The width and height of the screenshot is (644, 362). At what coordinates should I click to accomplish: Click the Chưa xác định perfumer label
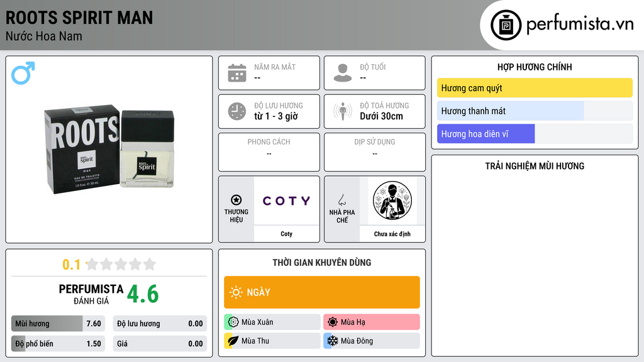[392, 234]
